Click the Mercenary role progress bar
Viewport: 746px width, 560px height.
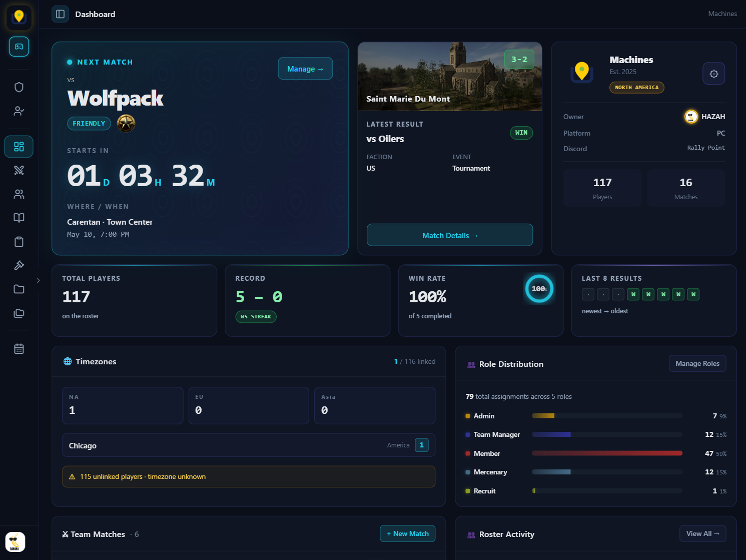[607, 472]
